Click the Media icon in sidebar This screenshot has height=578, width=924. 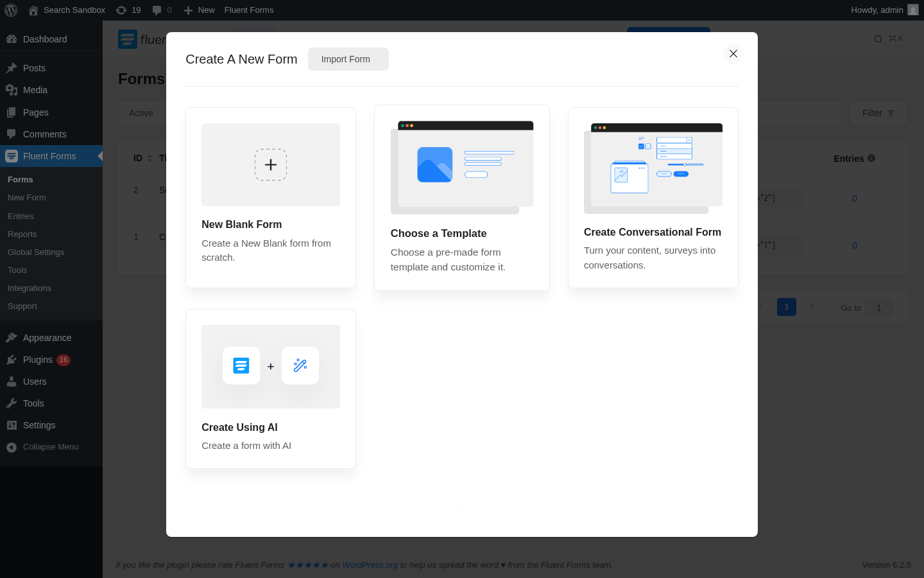point(12,90)
